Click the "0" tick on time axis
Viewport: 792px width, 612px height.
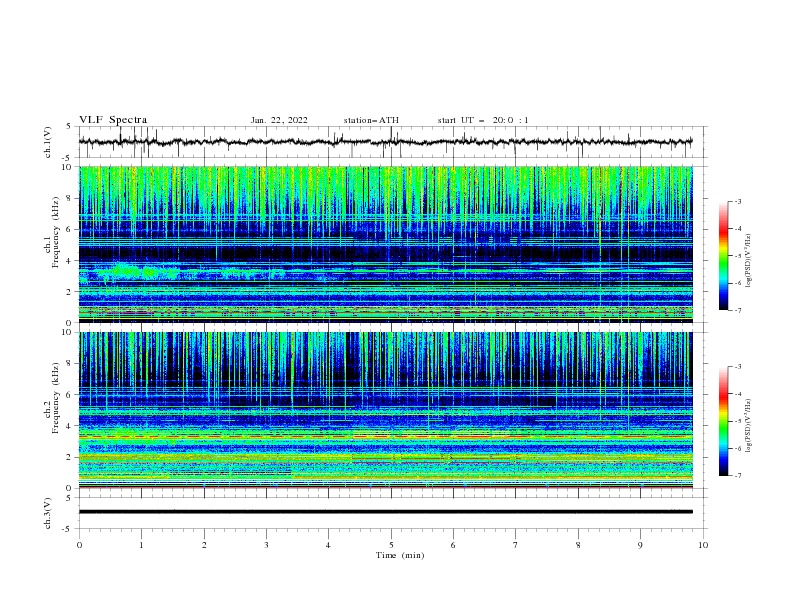(x=79, y=545)
